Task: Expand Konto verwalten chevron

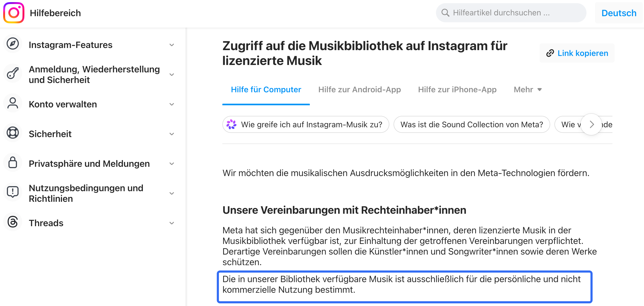Action: (x=172, y=104)
